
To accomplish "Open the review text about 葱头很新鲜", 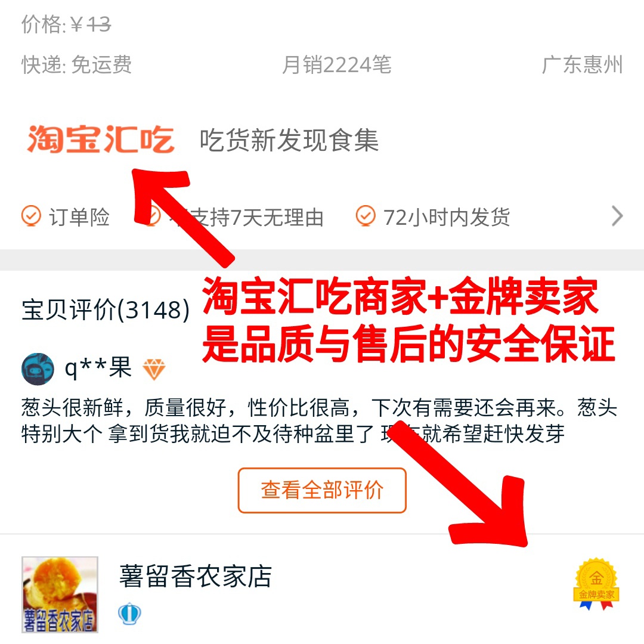I will pyautogui.click(x=320, y=420).
